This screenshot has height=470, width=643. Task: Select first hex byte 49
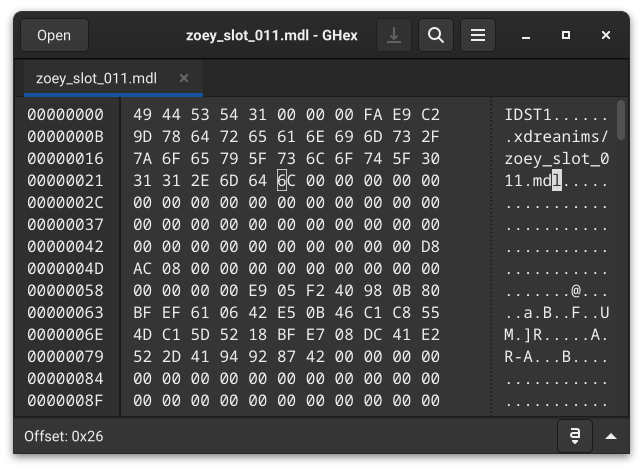pos(142,115)
